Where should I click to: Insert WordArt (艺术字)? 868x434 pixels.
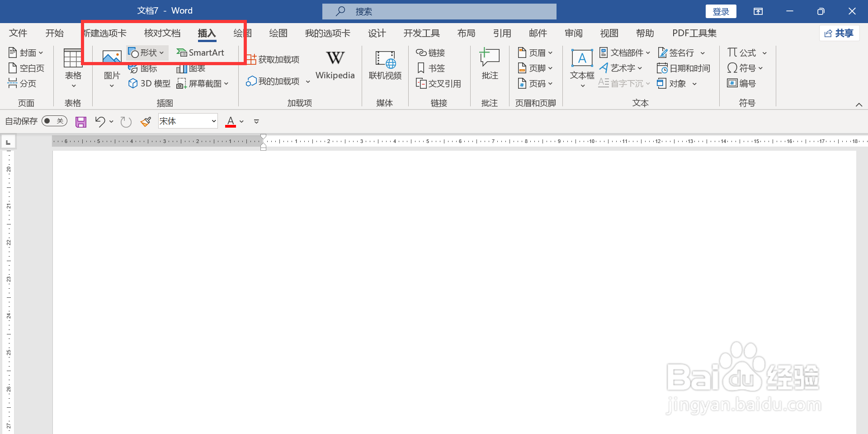pyautogui.click(x=621, y=68)
